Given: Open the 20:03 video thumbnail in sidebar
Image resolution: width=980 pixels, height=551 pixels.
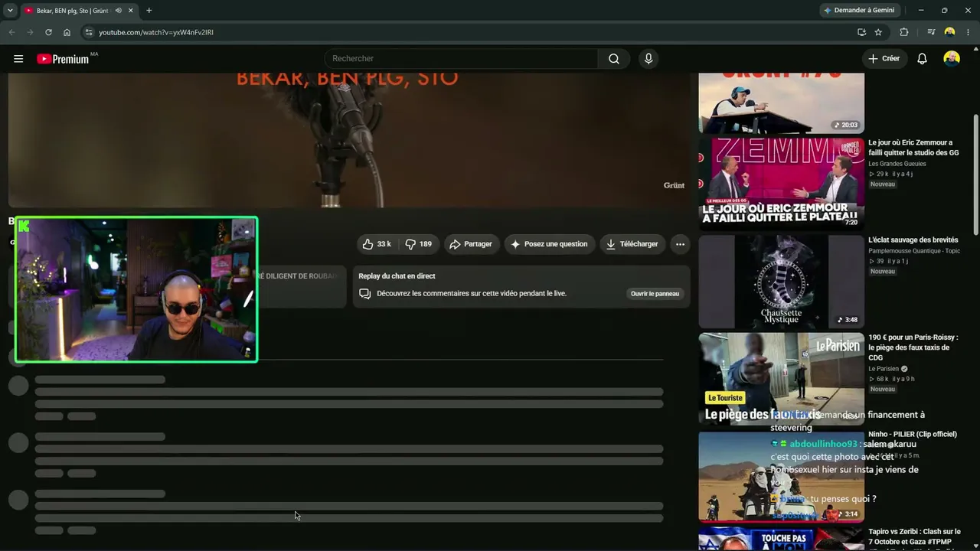Looking at the screenshot, I should (781, 103).
